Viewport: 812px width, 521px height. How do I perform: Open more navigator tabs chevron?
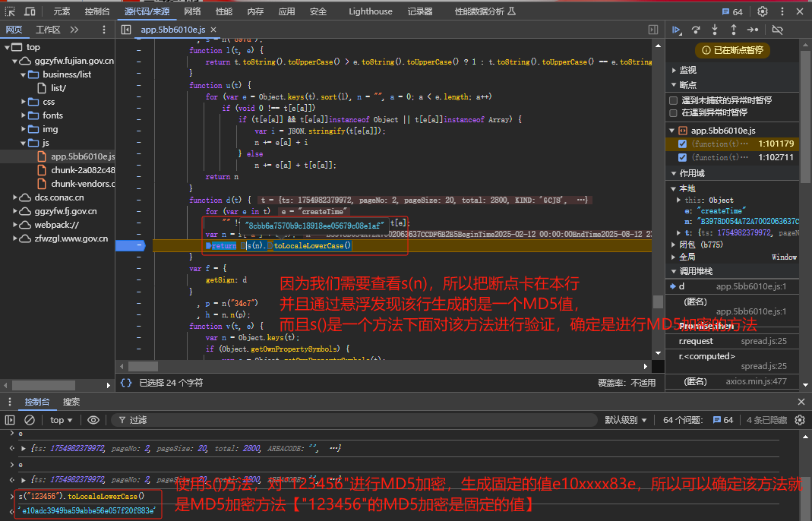coord(74,30)
